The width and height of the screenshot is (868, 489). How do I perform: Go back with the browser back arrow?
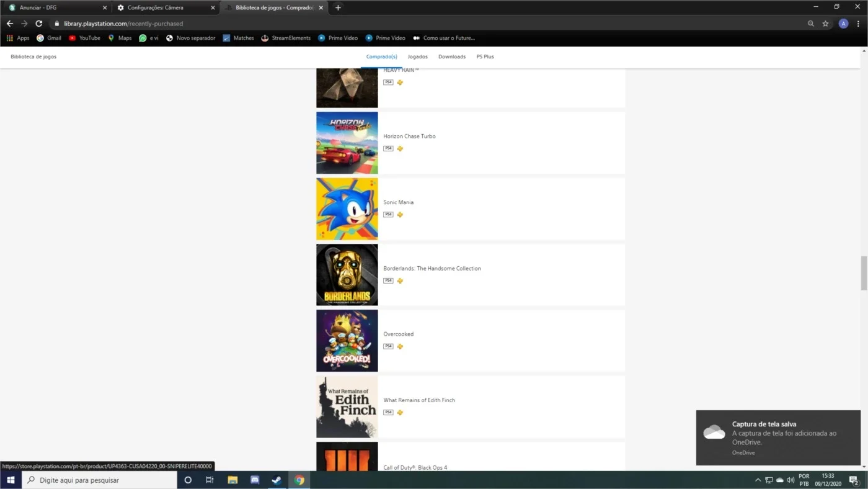[x=9, y=24]
